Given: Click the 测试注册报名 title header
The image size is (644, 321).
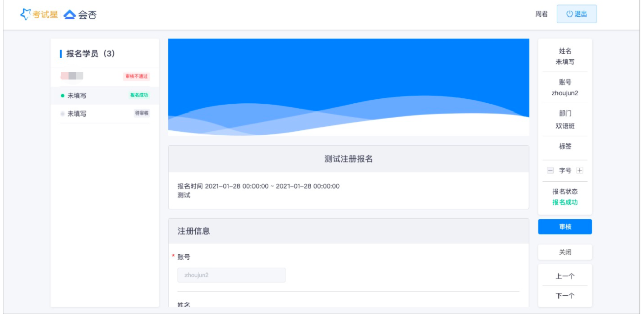Looking at the screenshot, I should pyautogui.click(x=348, y=159).
